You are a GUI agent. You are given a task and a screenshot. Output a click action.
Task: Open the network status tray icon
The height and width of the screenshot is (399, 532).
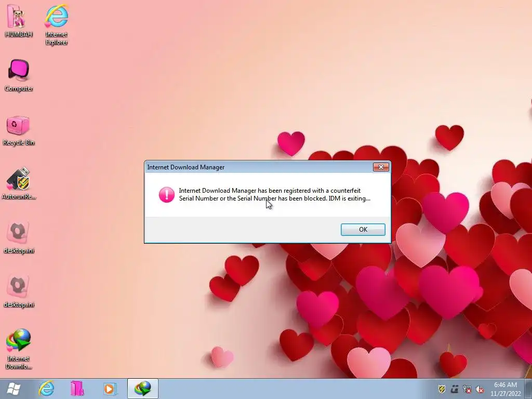click(467, 389)
